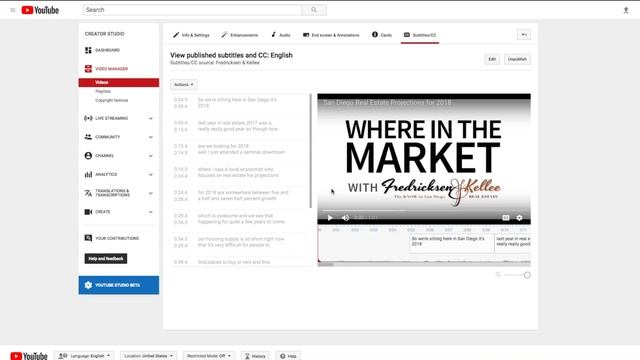Switch to Info & Settings tab
Image resolution: width=640 pixels, height=360 pixels.
[191, 35]
